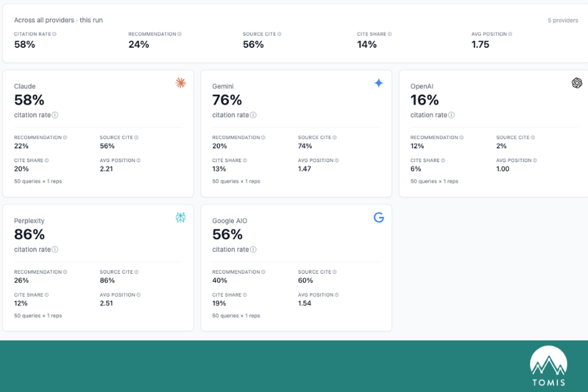Screen dimensions: 588x392
Task: Show Claude Source Cite info icon
Action: click(x=137, y=138)
